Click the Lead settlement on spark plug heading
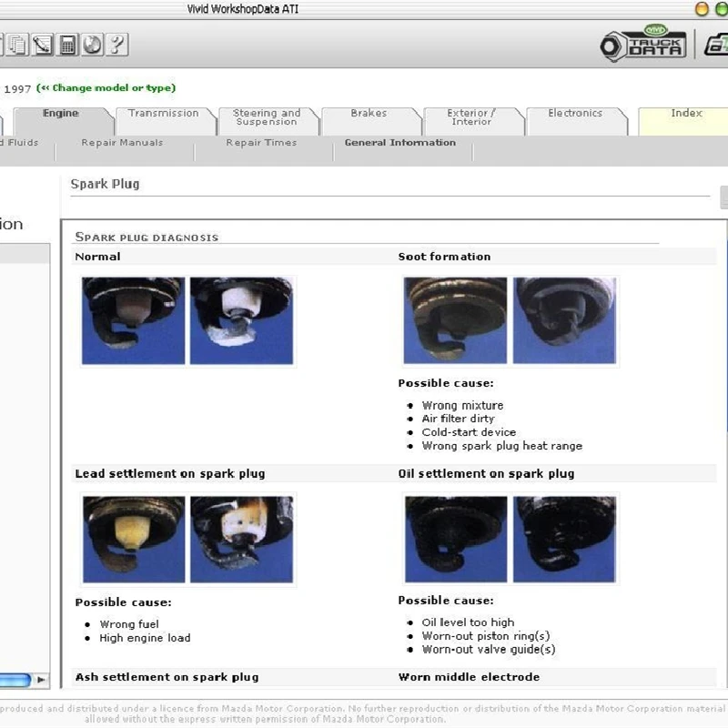The image size is (728, 728). click(170, 473)
